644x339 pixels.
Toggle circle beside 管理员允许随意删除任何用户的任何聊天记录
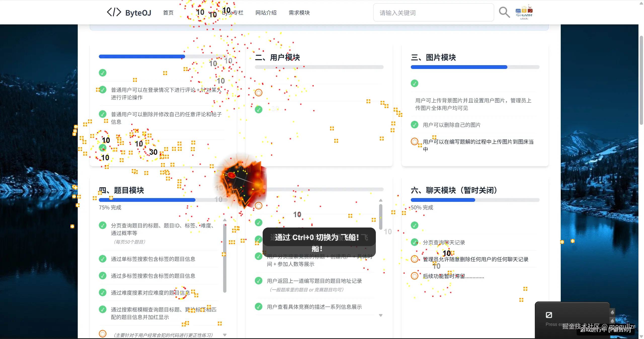click(x=414, y=259)
